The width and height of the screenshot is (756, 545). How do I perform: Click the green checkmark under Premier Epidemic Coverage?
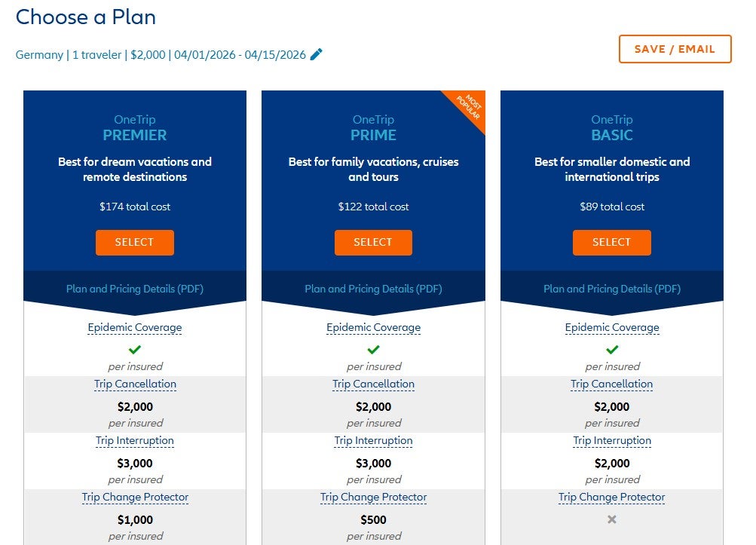pos(135,349)
